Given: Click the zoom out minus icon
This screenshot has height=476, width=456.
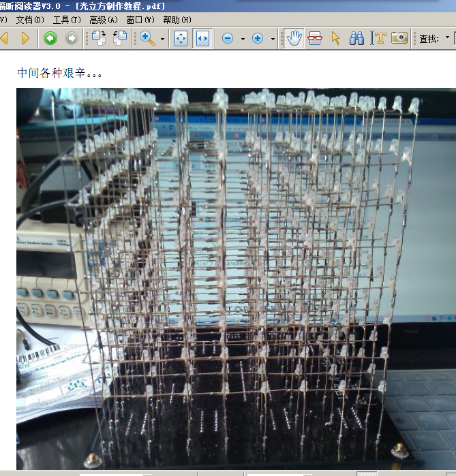Looking at the screenshot, I should point(228,39).
